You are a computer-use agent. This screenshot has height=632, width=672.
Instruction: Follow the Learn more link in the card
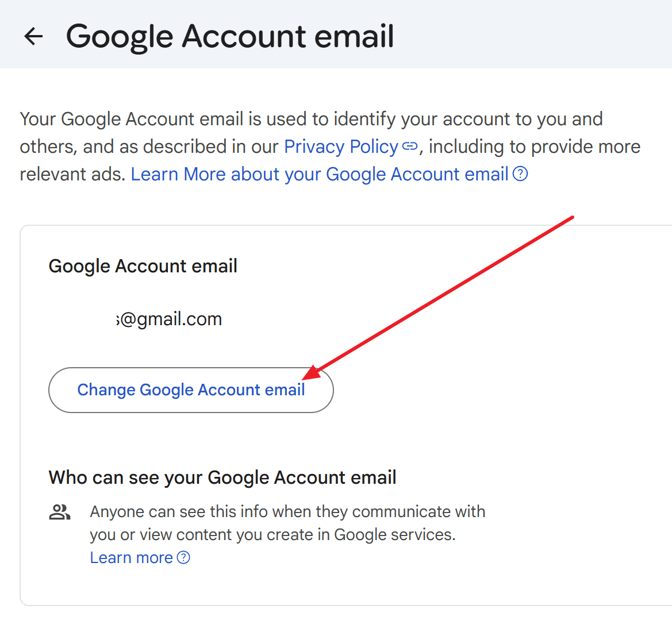tap(132, 557)
